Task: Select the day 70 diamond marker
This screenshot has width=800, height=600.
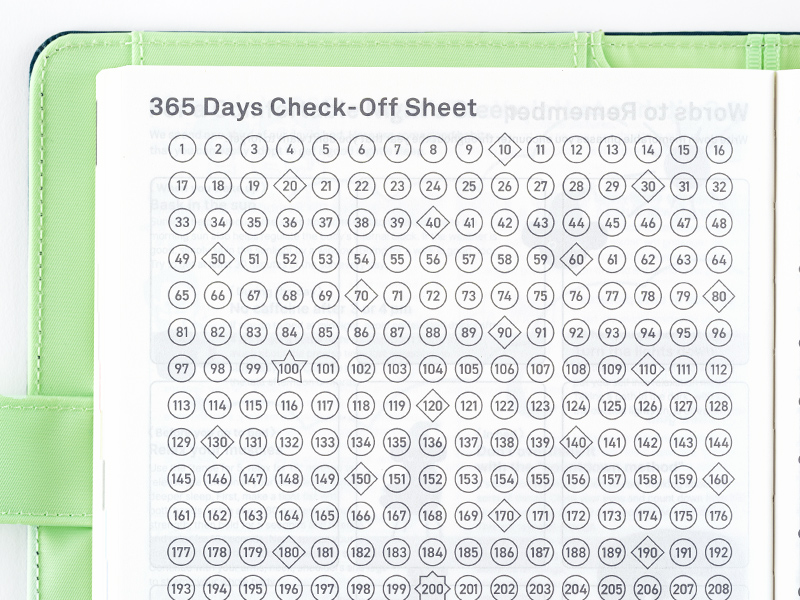Action: click(x=362, y=296)
